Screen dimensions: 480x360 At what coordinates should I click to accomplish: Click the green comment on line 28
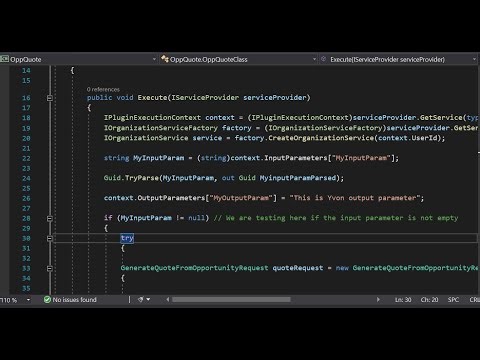click(x=336, y=218)
